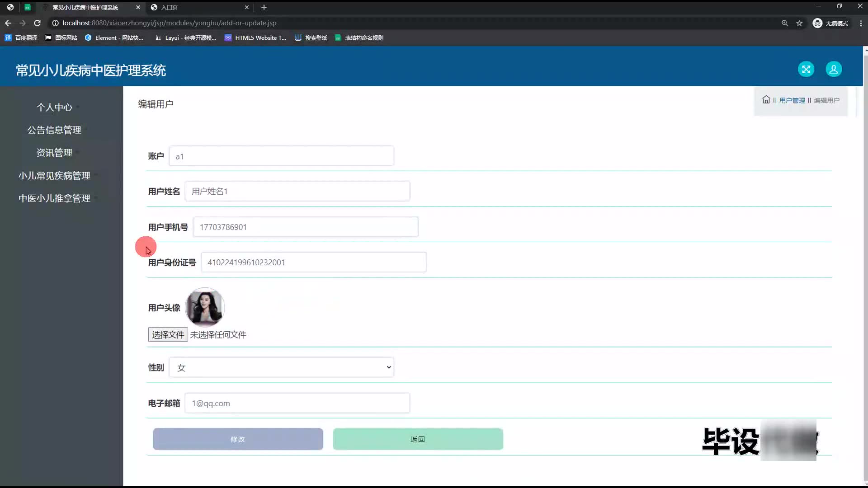Open the user profile icon in header
The width and height of the screenshot is (868, 488).
tap(833, 69)
